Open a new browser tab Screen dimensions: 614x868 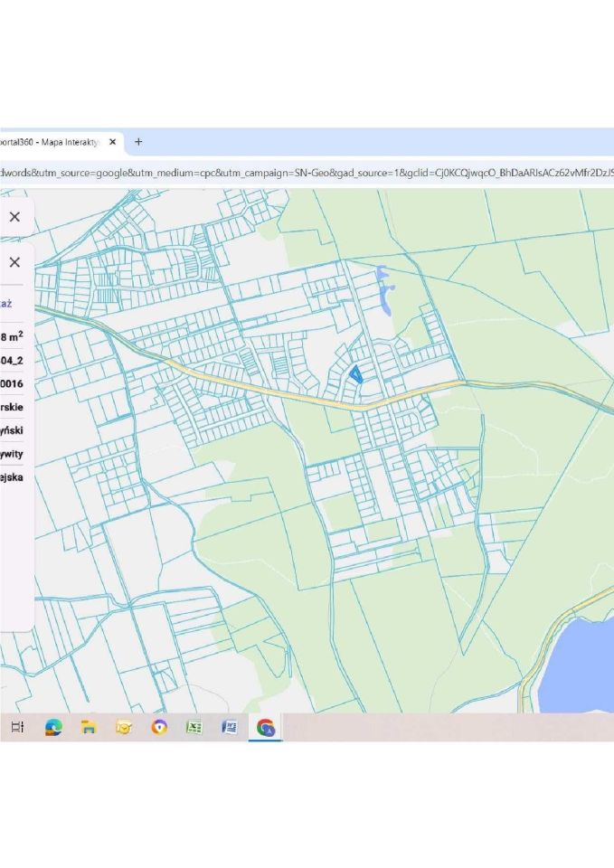click(138, 142)
